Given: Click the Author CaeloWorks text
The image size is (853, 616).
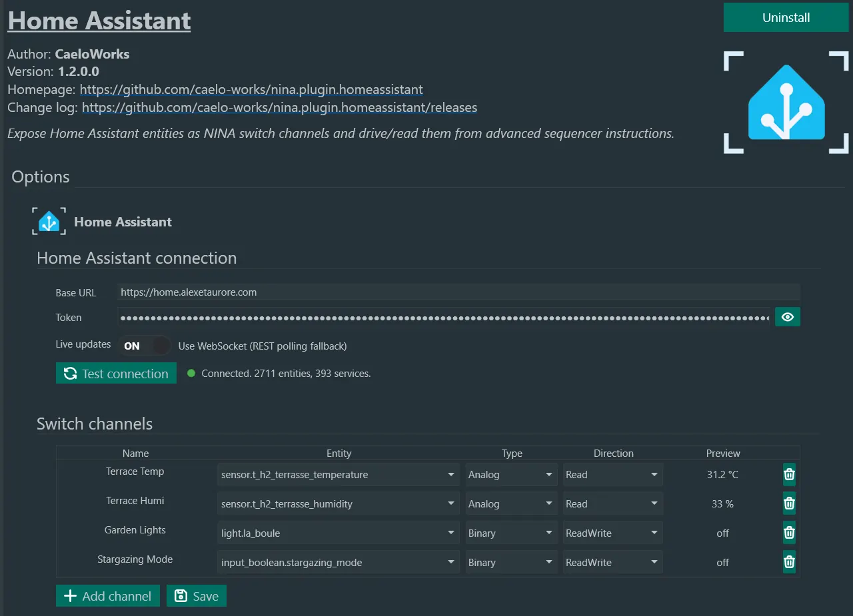Looking at the screenshot, I should [x=69, y=54].
